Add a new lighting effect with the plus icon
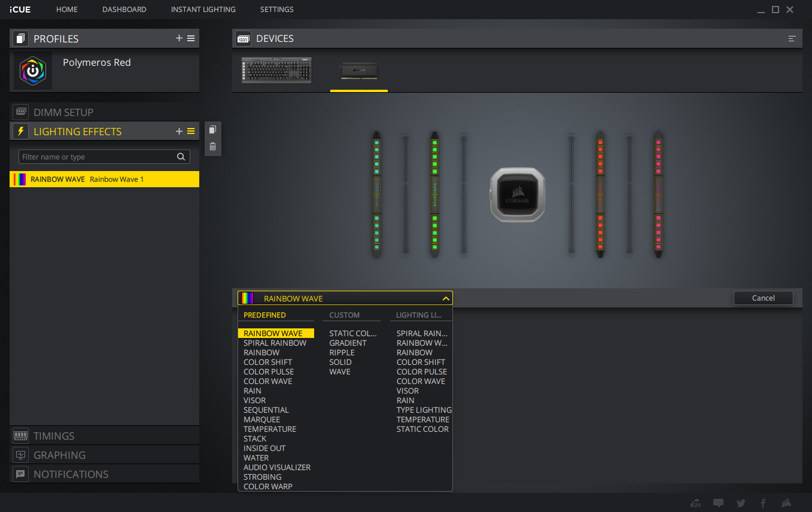This screenshot has height=512, width=812. 179,132
